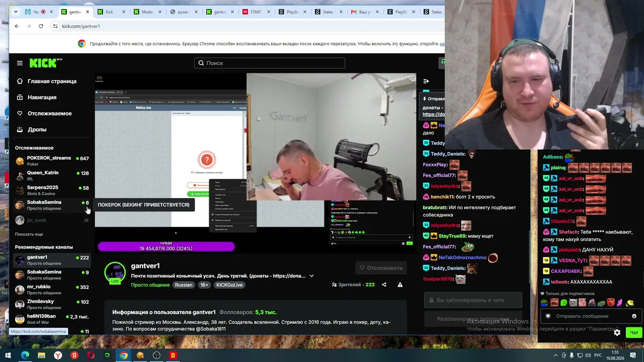Expand the stream title chevron
This screenshot has width=644, height=362.
(311, 276)
